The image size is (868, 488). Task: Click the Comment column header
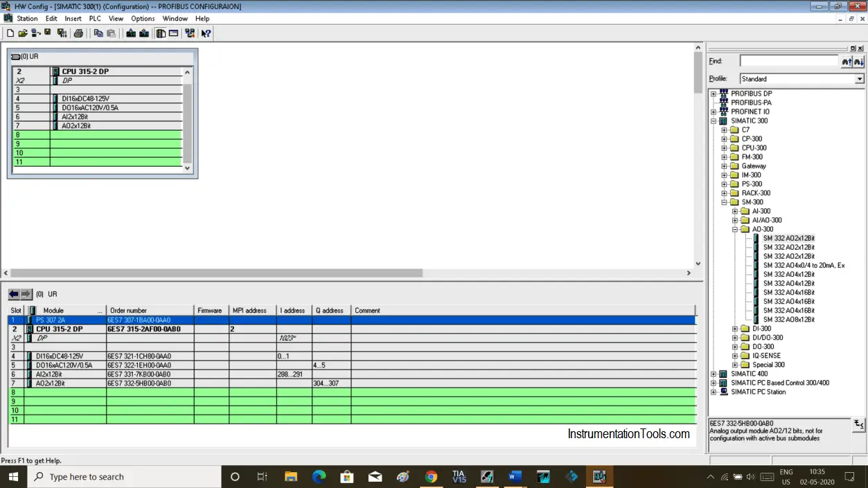pos(523,311)
